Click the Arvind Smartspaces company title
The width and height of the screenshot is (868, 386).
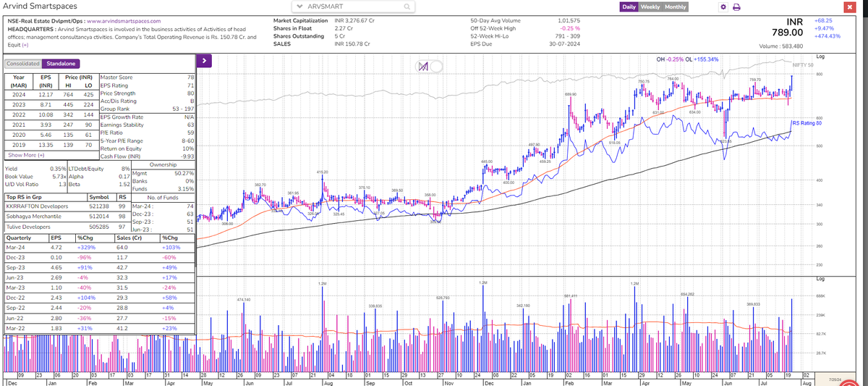point(39,7)
